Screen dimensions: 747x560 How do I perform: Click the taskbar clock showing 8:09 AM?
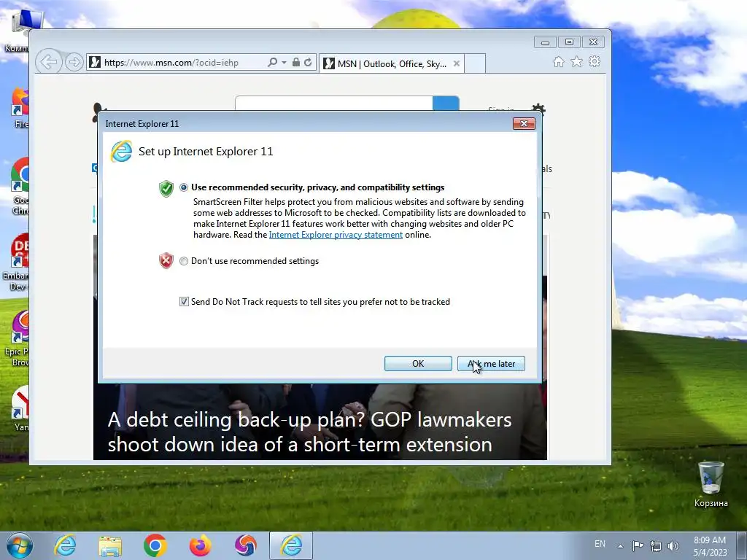pos(710,546)
